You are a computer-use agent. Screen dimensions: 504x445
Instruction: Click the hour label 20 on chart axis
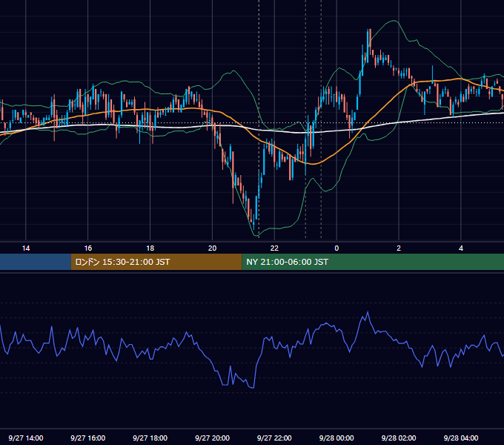(x=212, y=248)
